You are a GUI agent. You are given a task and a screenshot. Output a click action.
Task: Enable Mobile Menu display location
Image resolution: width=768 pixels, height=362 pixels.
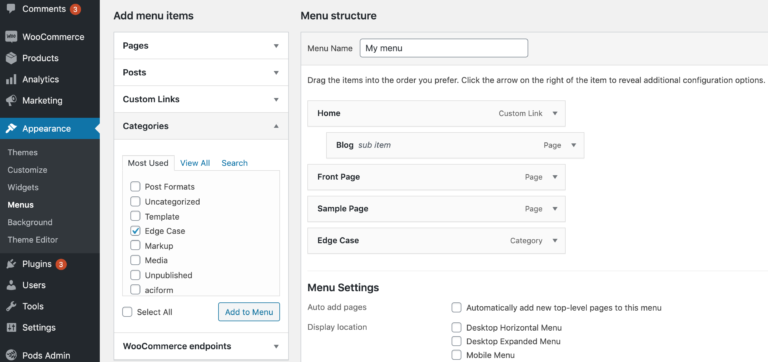[x=456, y=355]
